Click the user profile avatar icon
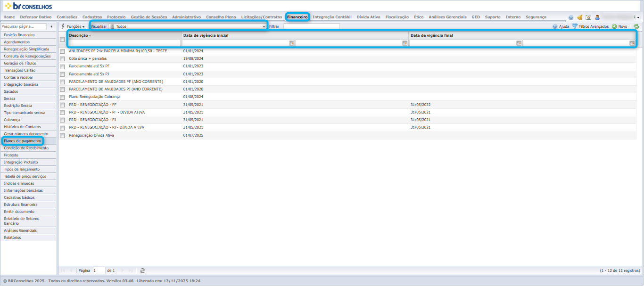Viewport: 644px width, 286px height. [x=597, y=17]
